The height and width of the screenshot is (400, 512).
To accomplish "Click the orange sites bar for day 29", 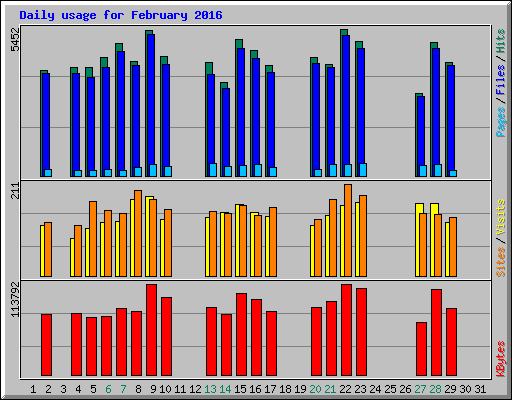I will [x=453, y=247].
